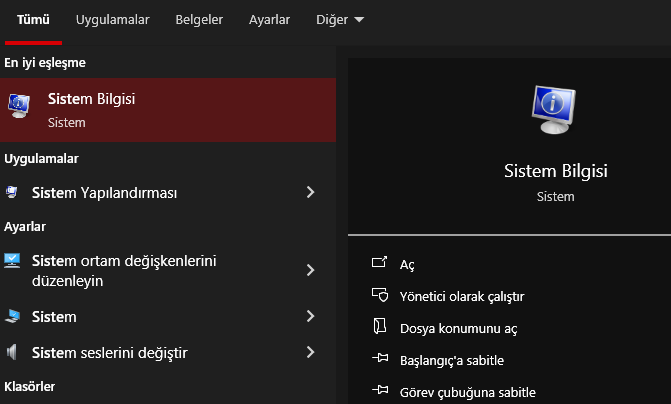
Task: Expand Sistem seslerini değiştir chevron
Action: (x=311, y=352)
